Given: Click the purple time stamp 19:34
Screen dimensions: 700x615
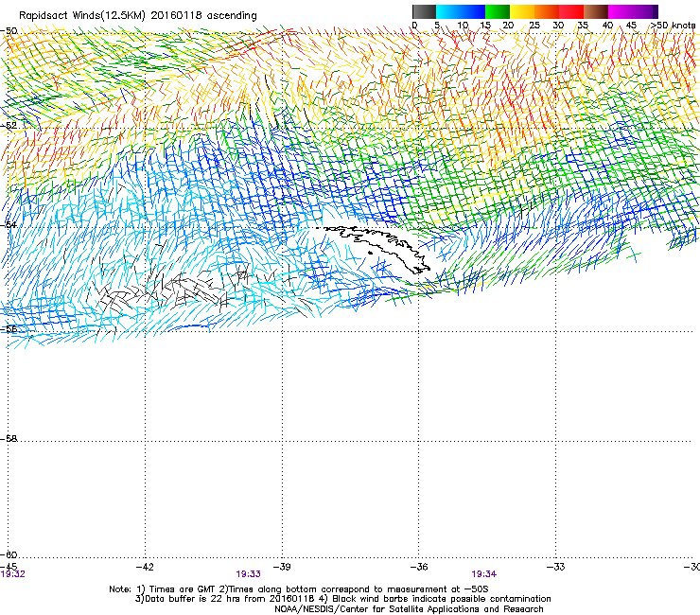Looking at the screenshot, I should coord(484,574).
